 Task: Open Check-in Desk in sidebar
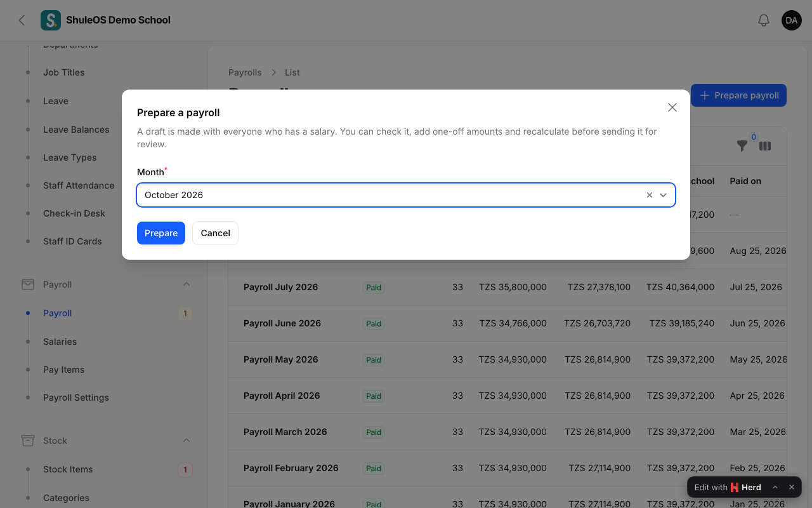click(74, 213)
